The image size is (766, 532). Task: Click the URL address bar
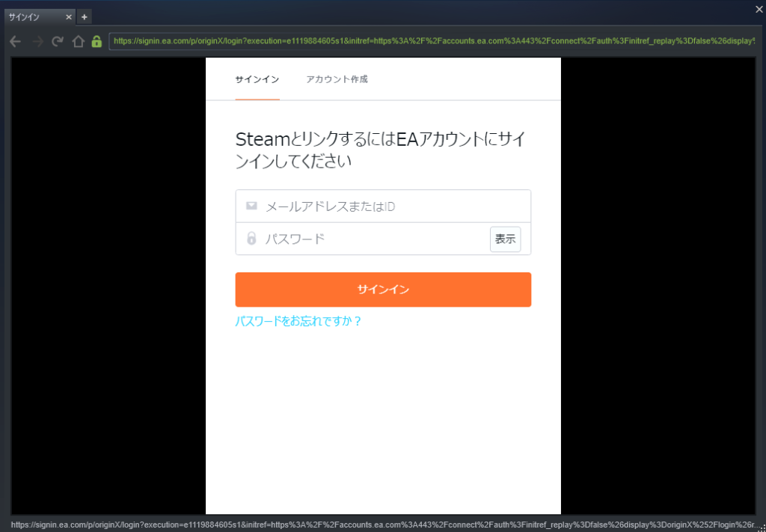432,41
